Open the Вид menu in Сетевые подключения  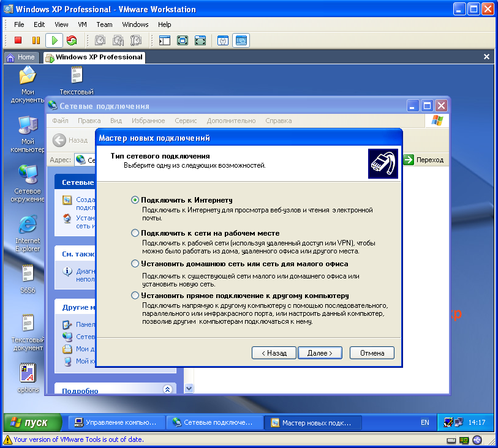[x=116, y=121]
